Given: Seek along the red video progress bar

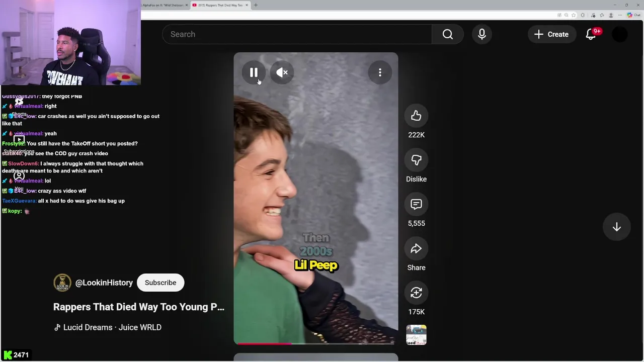Looking at the screenshot, I should coord(315,343).
